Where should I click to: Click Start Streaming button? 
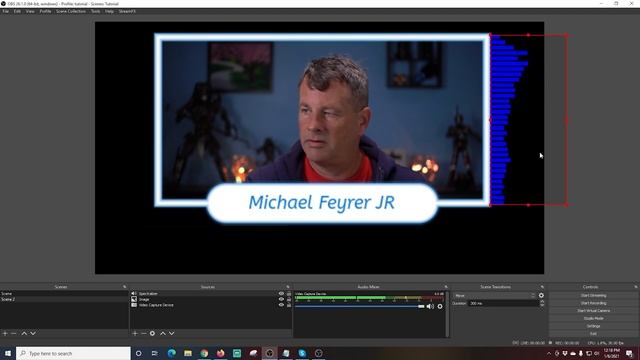tap(593, 296)
